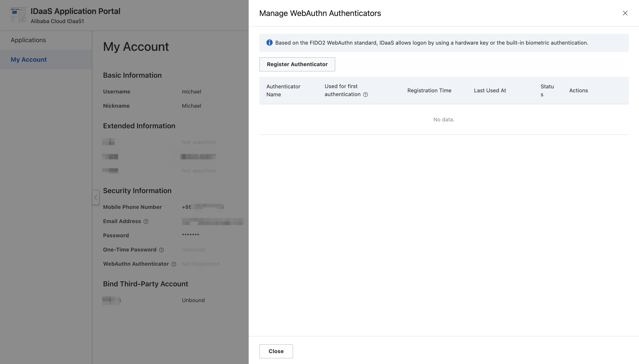Click the Close button at the bottom of the panel
This screenshot has height=364, width=639.
click(276, 351)
